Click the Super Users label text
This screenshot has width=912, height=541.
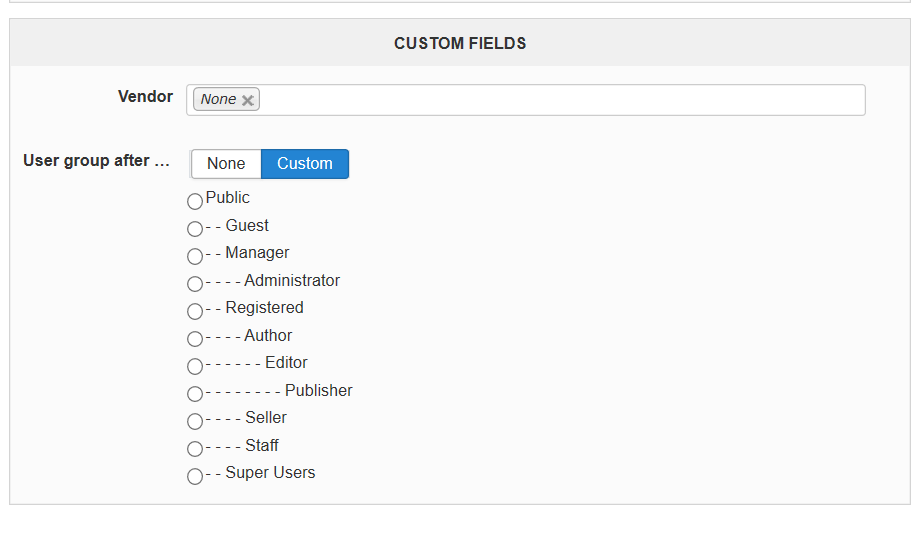click(270, 472)
